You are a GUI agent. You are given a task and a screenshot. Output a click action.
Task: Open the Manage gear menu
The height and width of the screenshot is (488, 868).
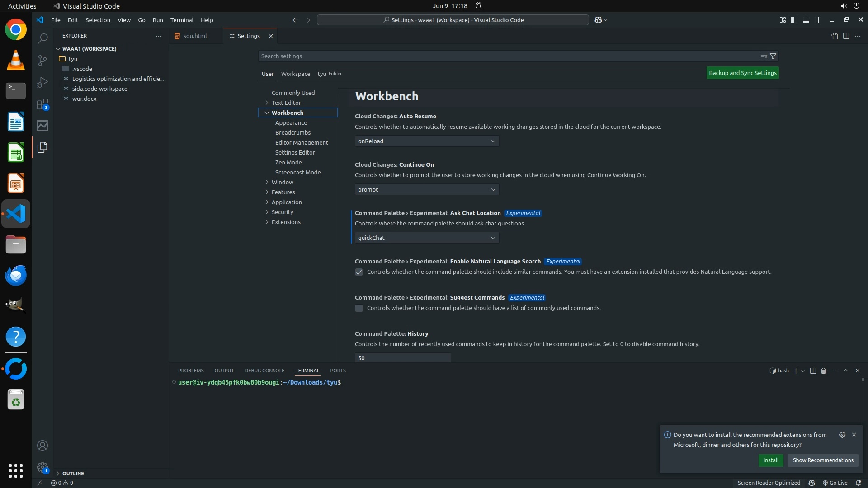tap(42, 467)
